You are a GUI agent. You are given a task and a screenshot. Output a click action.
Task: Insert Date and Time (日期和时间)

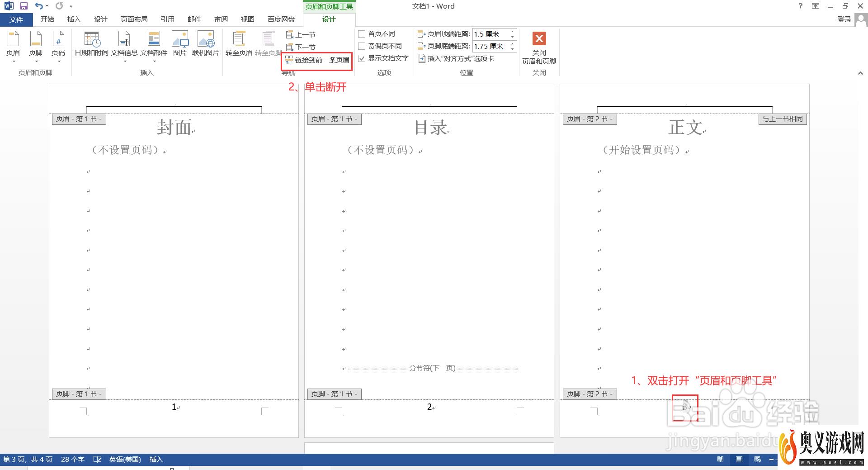92,44
